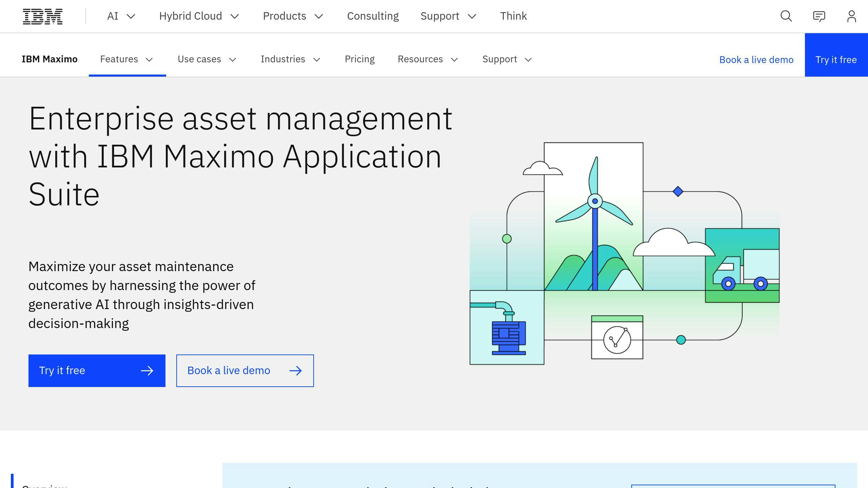Expand the AI menu

121,16
